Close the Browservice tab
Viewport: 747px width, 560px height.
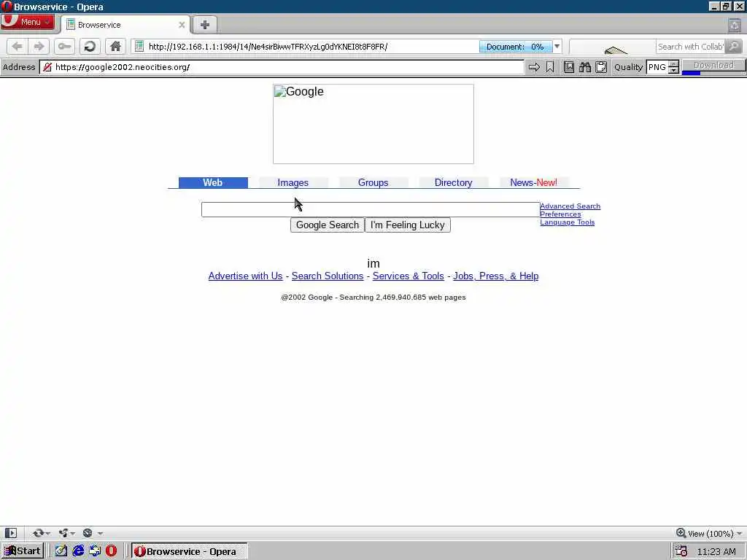click(182, 25)
